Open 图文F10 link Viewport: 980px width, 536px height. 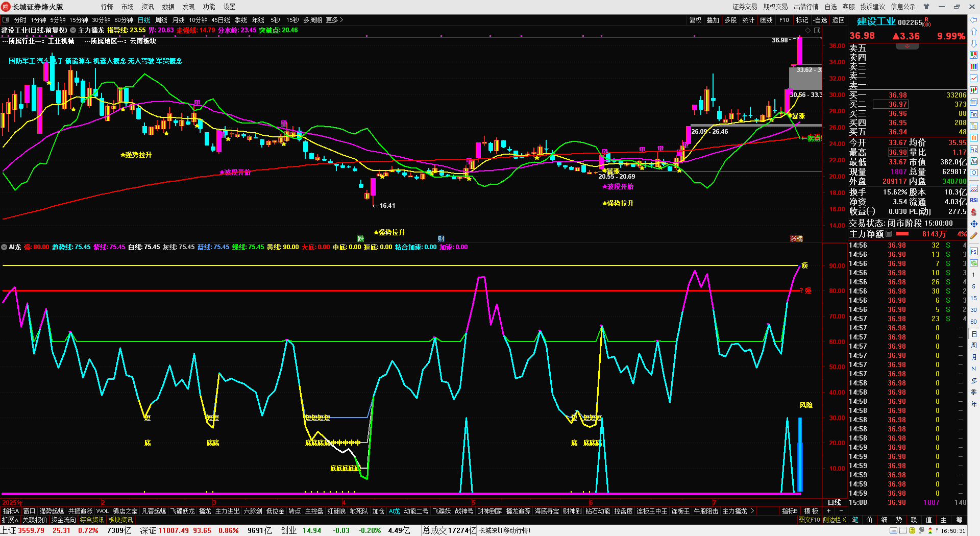[809, 520]
